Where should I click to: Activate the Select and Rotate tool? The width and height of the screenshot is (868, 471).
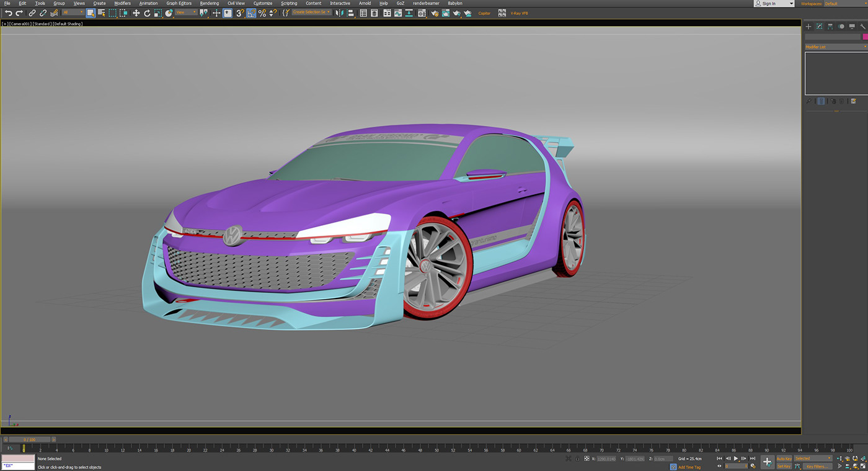point(147,13)
